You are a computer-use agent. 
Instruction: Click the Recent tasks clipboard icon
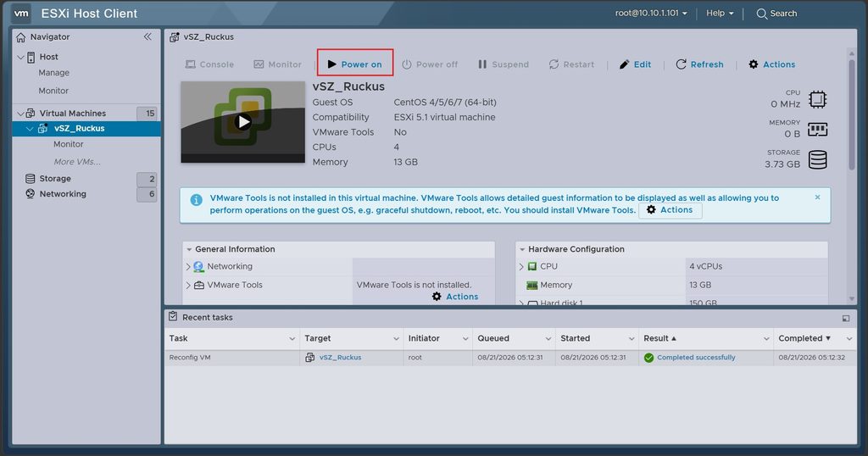(173, 316)
